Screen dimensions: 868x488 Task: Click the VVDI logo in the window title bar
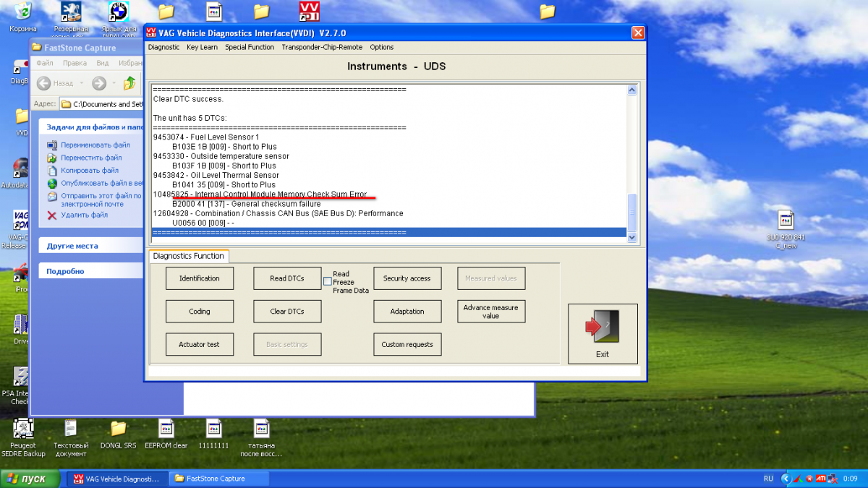tap(151, 33)
